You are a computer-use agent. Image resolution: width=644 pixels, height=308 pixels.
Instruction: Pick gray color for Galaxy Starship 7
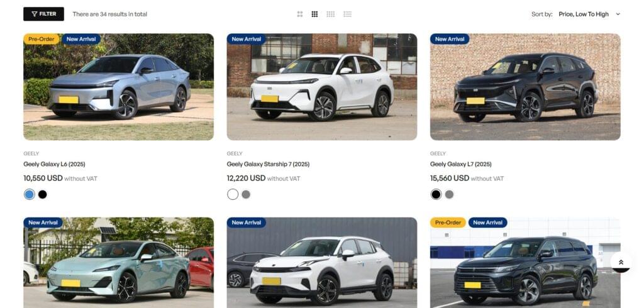click(x=246, y=195)
